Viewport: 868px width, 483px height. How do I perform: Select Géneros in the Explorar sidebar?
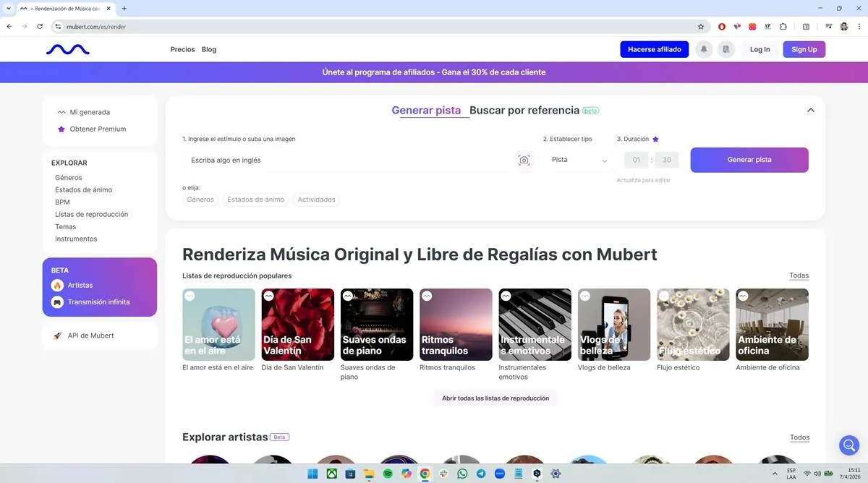(69, 178)
